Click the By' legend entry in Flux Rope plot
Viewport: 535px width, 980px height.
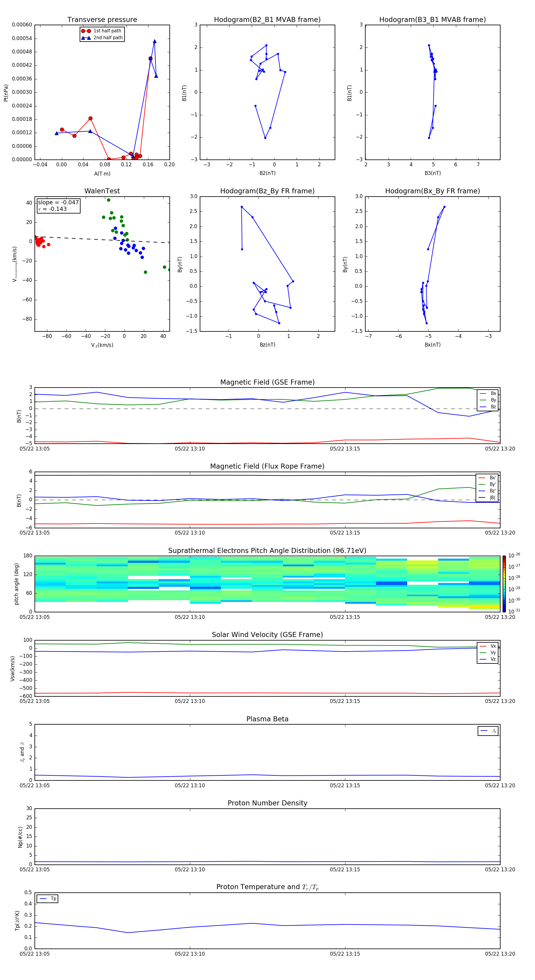[487, 484]
